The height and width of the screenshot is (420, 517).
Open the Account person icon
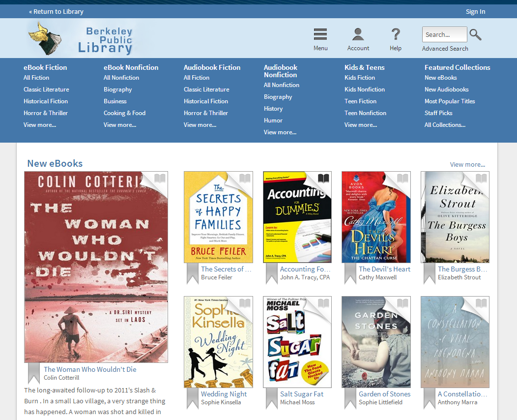tap(358, 34)
